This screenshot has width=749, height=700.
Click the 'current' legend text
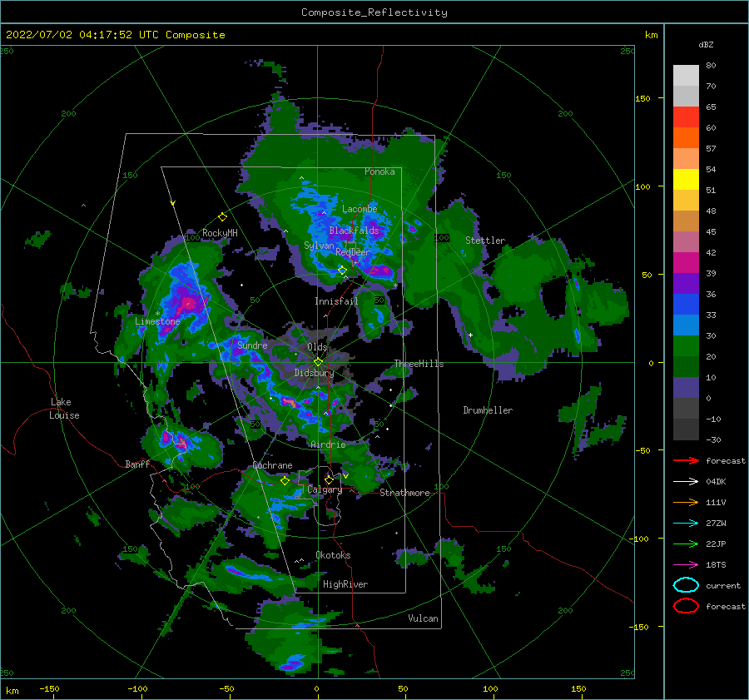723,585
